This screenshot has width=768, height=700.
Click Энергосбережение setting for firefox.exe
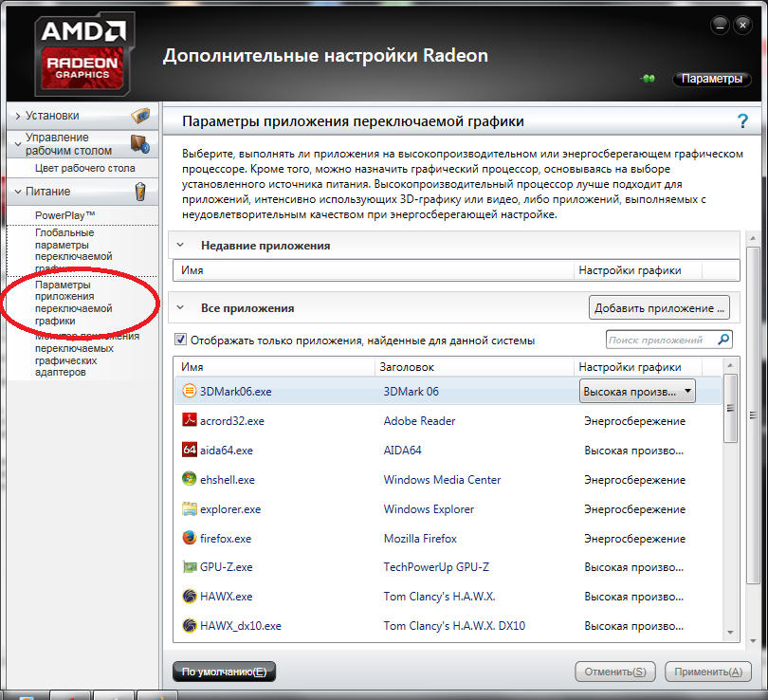pos(634,539)
